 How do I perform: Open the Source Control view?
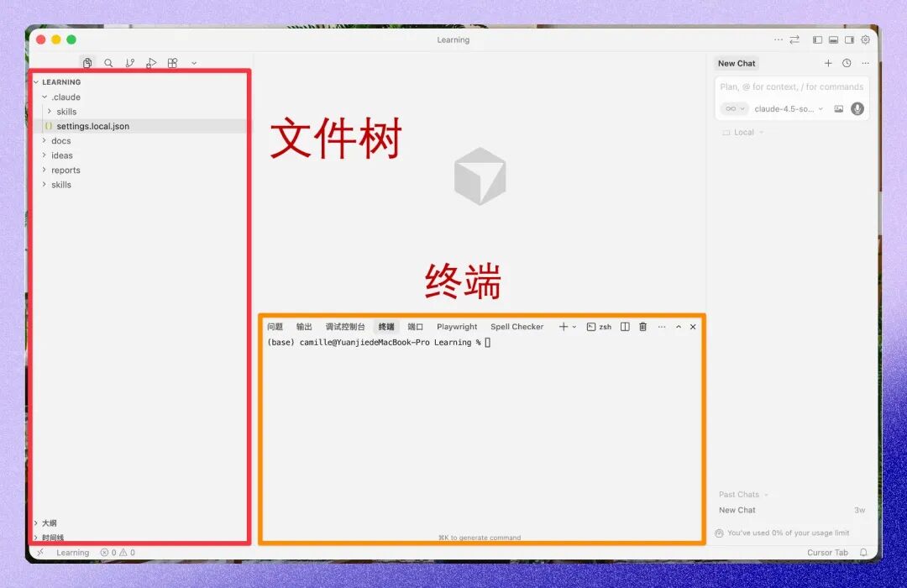(130, 63)
